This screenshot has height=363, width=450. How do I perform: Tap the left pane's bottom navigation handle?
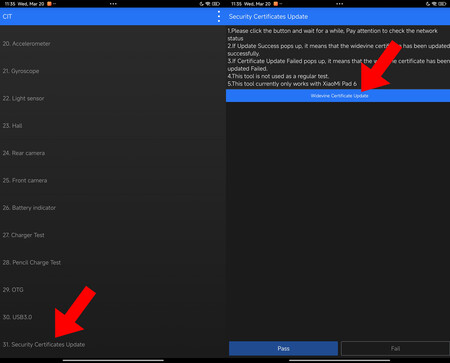tap(113, 360)
